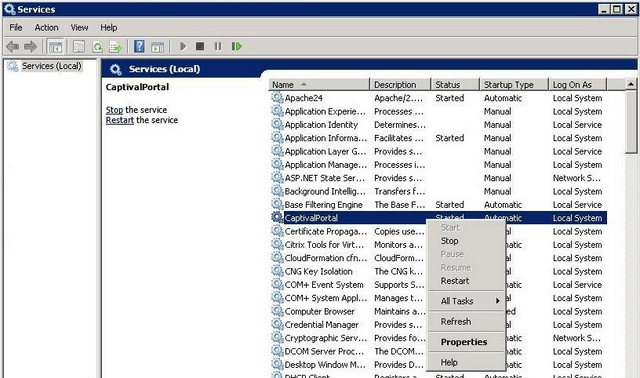Viewport: 640px width, 378px height.
Task: Click the Pause Service toolbar icon
Action: coord(218,47)
